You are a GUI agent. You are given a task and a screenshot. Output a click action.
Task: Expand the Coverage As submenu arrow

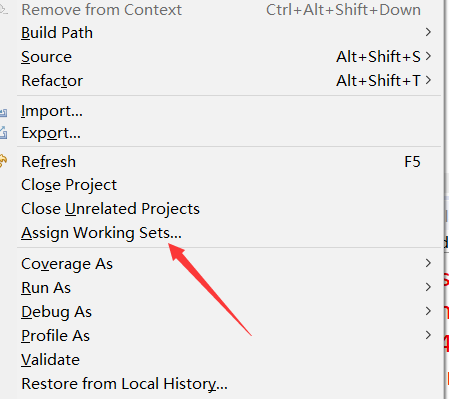(428, 263)
